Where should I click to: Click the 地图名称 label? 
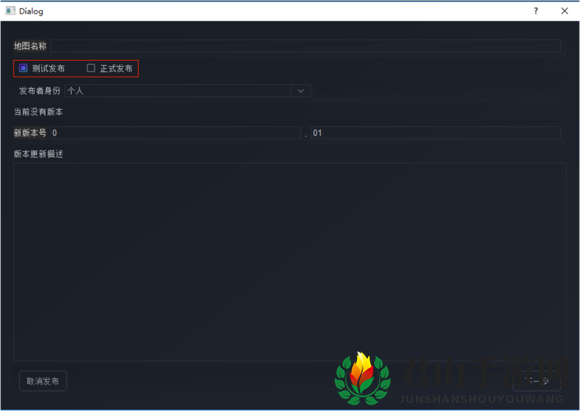[x=30, y=46]
